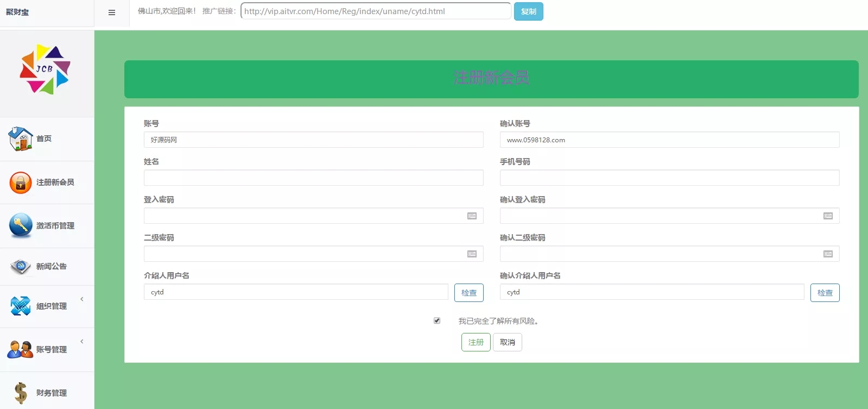
Task: Select the 新闻公告 menu label
Action: point(52,267)
